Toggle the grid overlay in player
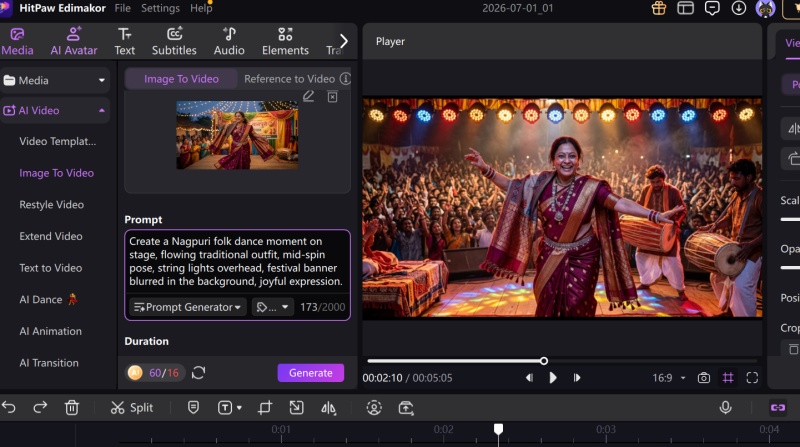800x447 pixels. (x=728, y=378)
